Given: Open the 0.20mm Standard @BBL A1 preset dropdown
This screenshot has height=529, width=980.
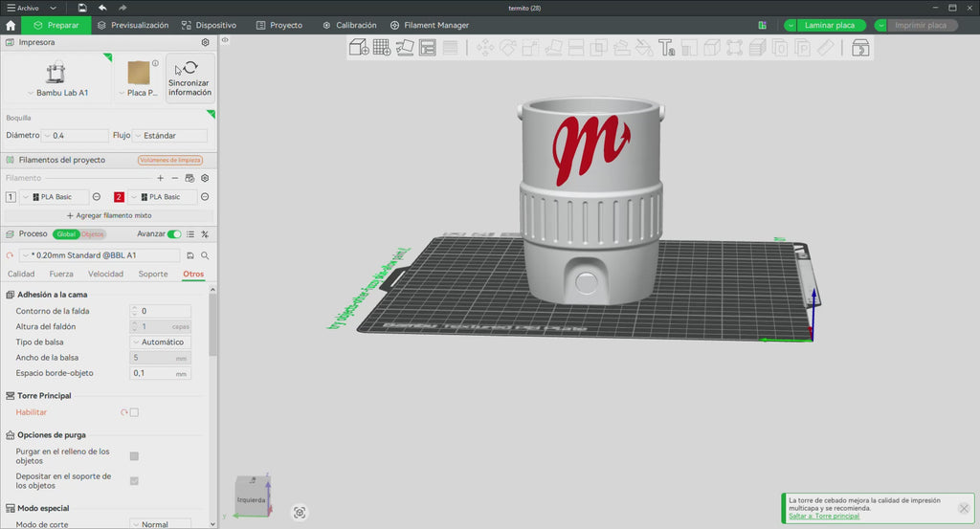Looking at the screenshot, I should pyautogui.click(x=100, y=255).
